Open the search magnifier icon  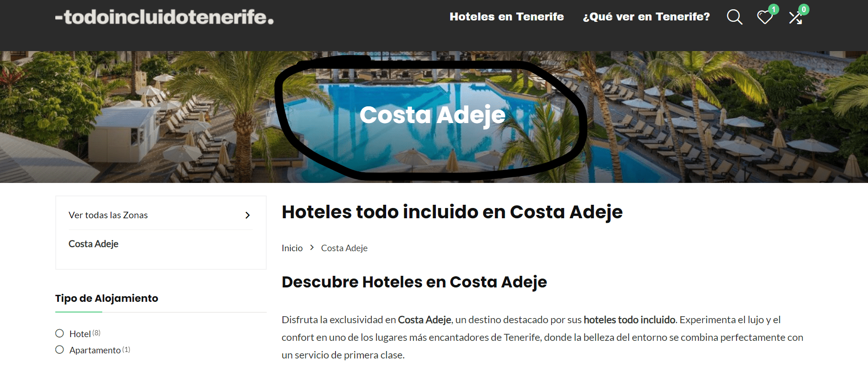tap(735, 17)
